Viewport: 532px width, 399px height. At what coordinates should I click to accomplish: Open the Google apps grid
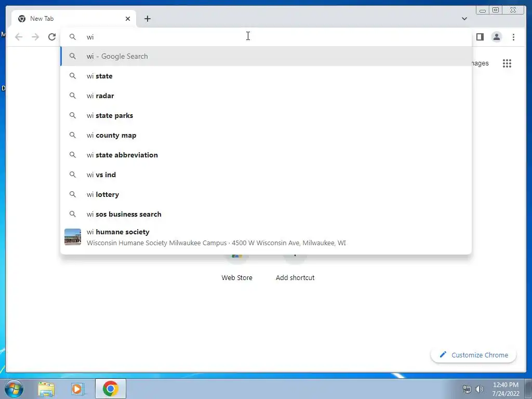507,63
